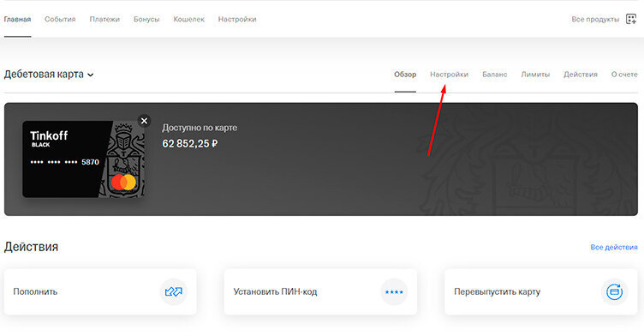
Task: Expand the Дебетовая карта dropdown
Action: (49, 75)
